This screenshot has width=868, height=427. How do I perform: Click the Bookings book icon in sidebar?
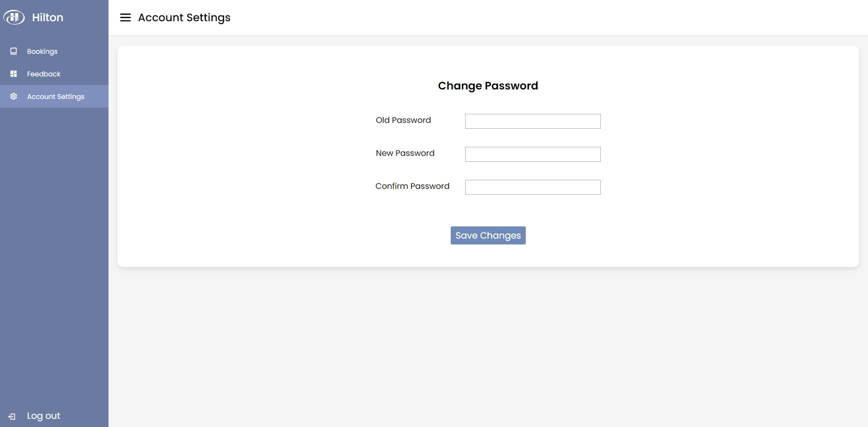tap(14, 51)
